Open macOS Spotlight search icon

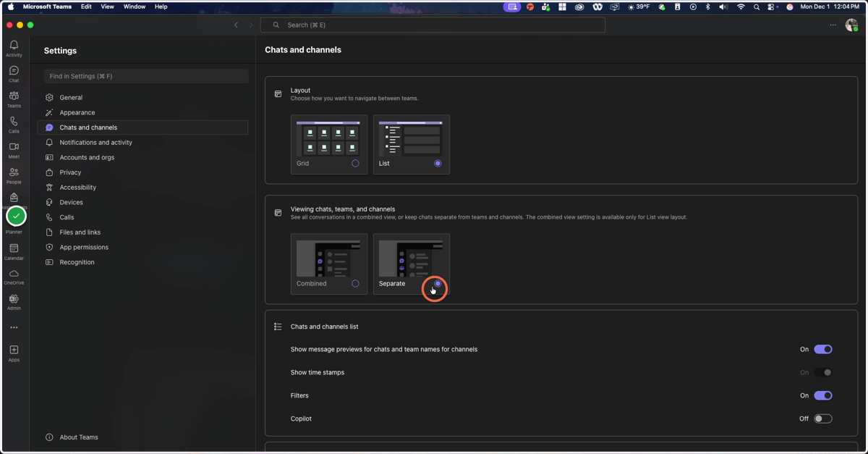coord(757,7)
